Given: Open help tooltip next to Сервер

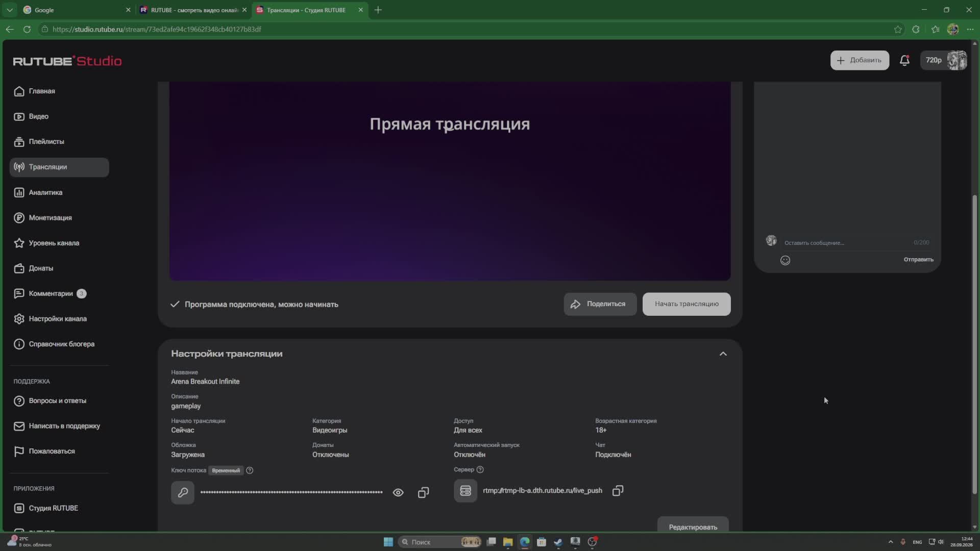Looking at the screenshot, I should [x=480, y=469].
